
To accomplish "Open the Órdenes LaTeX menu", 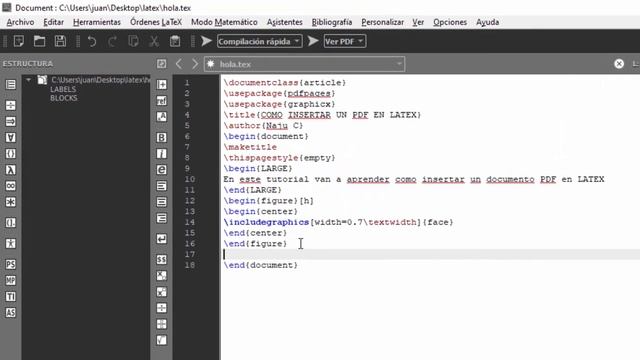I will coord(156,22).
